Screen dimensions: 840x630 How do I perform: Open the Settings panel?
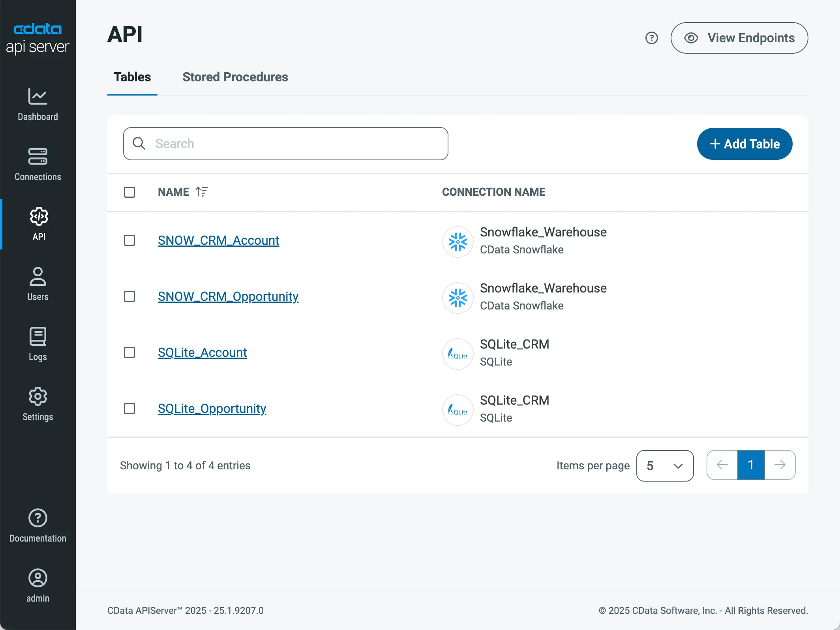click(x=37, y=403)
